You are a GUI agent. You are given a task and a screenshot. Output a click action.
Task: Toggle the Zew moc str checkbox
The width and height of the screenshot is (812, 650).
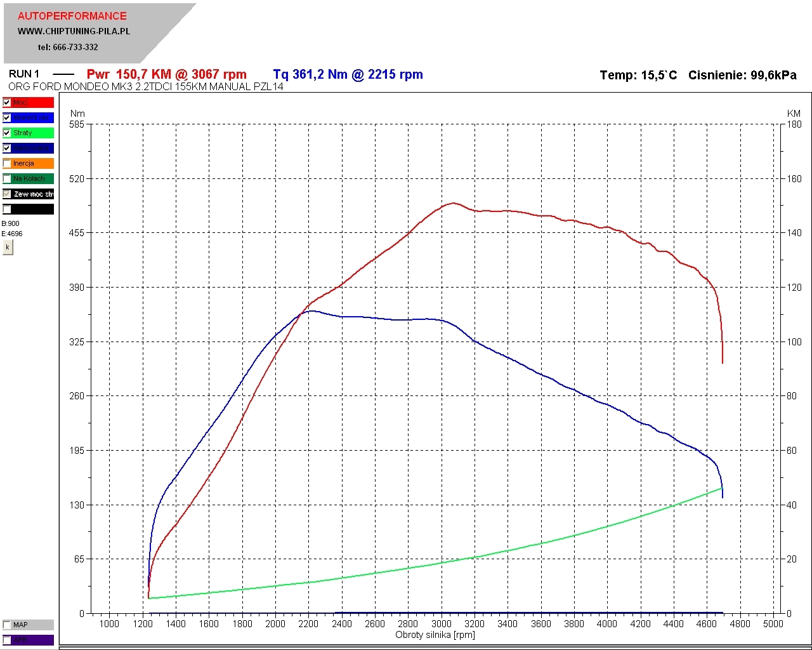7,194
